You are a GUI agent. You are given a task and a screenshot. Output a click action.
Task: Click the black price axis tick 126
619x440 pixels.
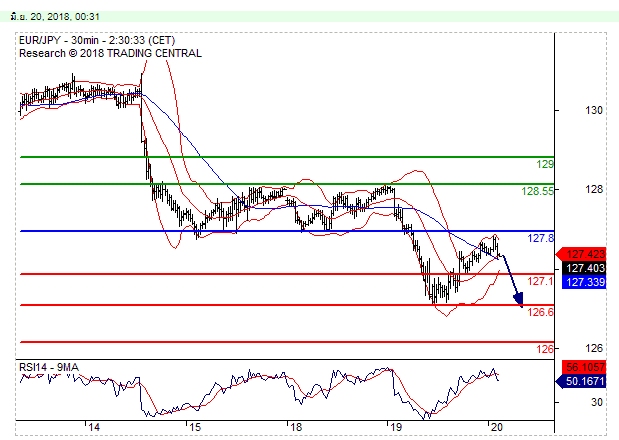pos(594,348)
